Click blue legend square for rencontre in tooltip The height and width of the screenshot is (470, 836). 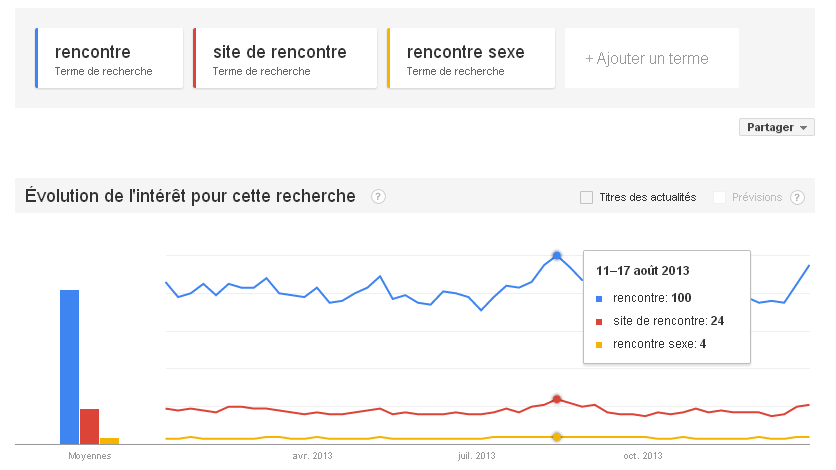point(599,298)
